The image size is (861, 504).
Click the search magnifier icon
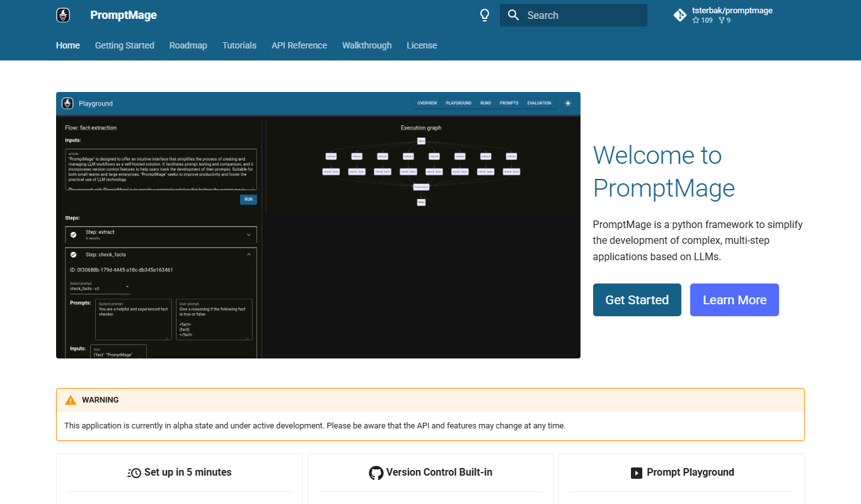coord(514,15)
